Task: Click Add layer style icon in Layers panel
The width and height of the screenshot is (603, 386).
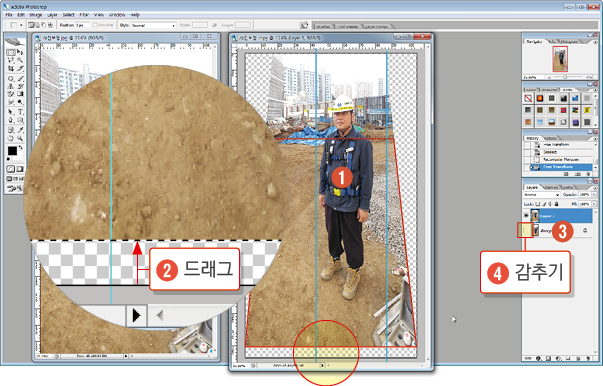Action: (x=538, y=358)
